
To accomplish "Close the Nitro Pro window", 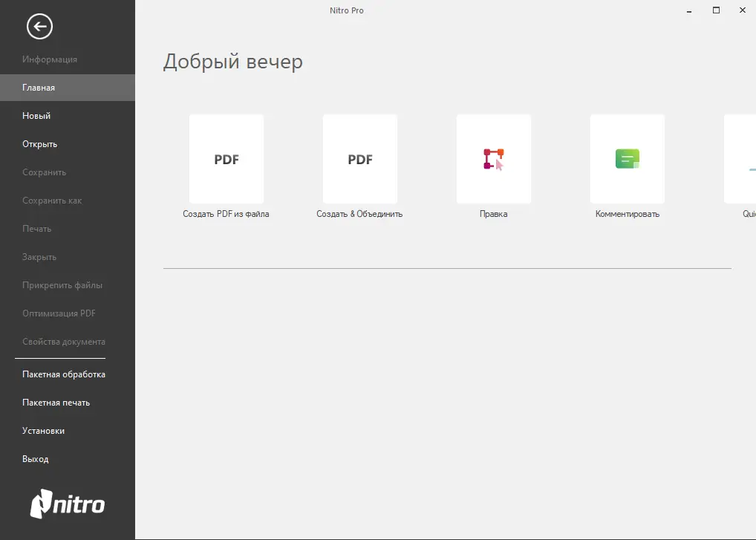I will pyautogui.click(x=743, y=10).
